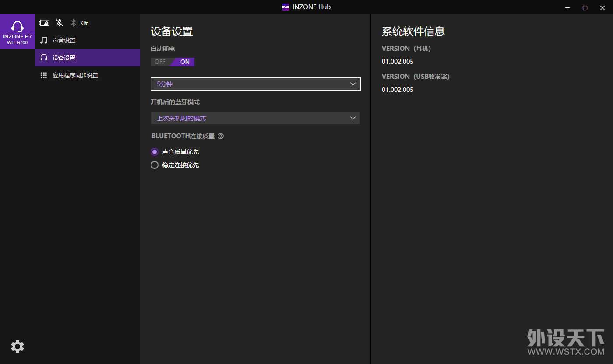Click the muted microphone status icon
The height and width of the screenshot is (364, 613).
60,23
